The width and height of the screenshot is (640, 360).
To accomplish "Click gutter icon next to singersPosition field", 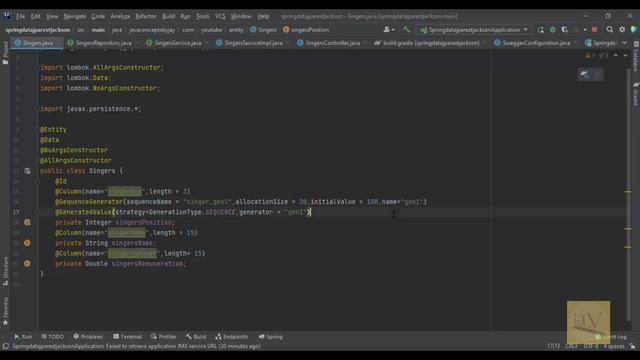I will click(x=27, y=222).
